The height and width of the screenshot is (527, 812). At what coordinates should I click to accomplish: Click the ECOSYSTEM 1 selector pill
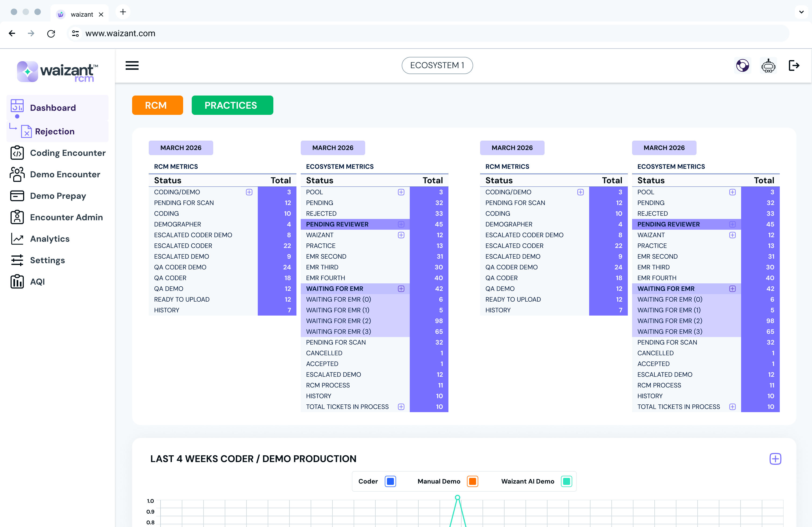(x=437, y=65)
